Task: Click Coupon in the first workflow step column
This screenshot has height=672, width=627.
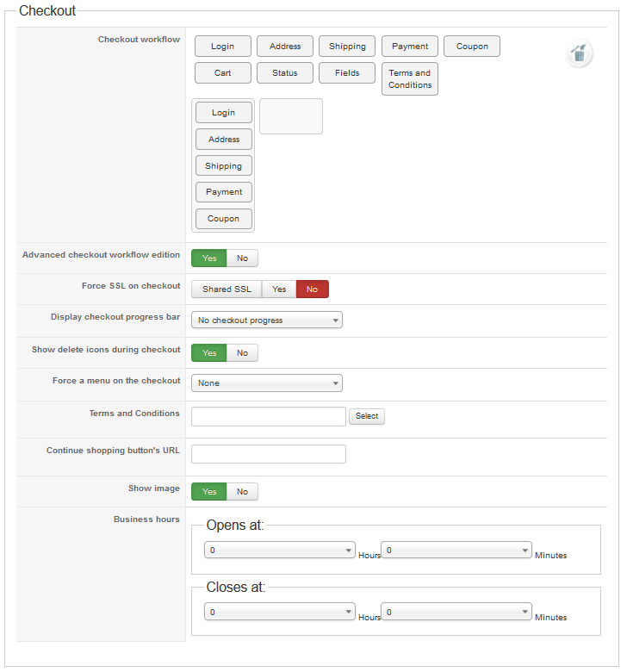Action: [x=224, y=219]
